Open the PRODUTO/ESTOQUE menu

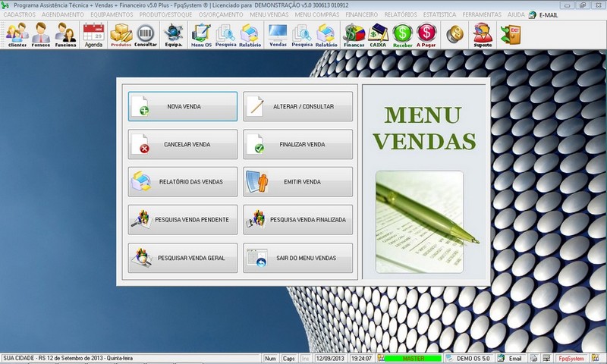[x=165, y=14]
